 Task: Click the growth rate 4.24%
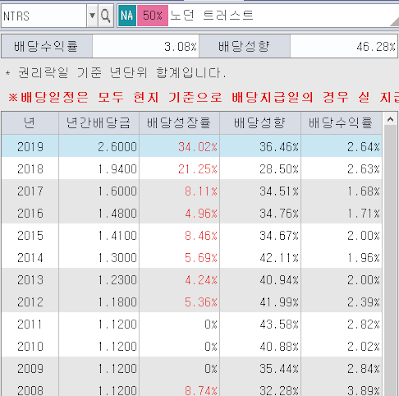pyautogui.click(x=201, y=280)
